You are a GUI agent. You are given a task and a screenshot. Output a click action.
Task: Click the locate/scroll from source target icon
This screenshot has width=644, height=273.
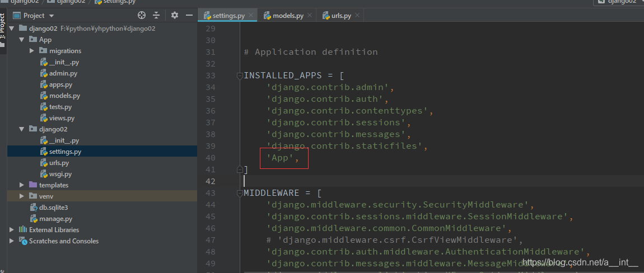[x=142, y=16]
